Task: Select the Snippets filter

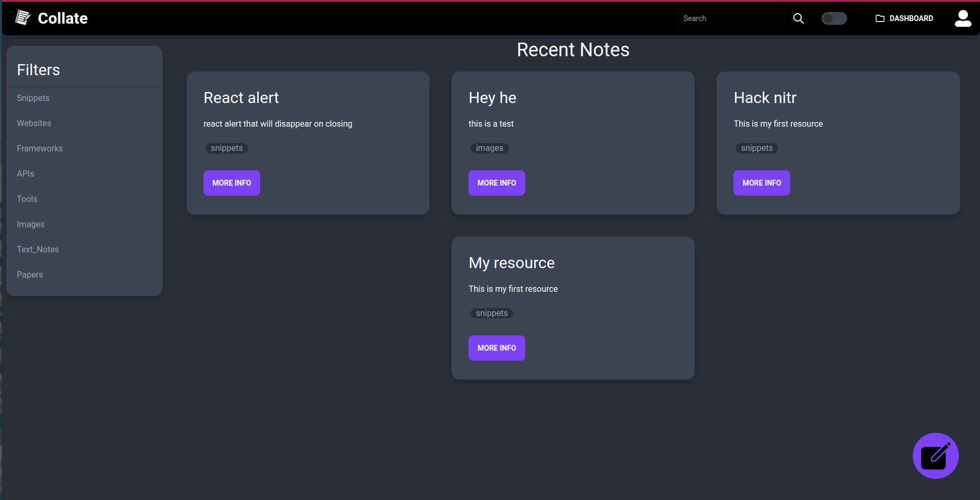Action: [33, 98]
